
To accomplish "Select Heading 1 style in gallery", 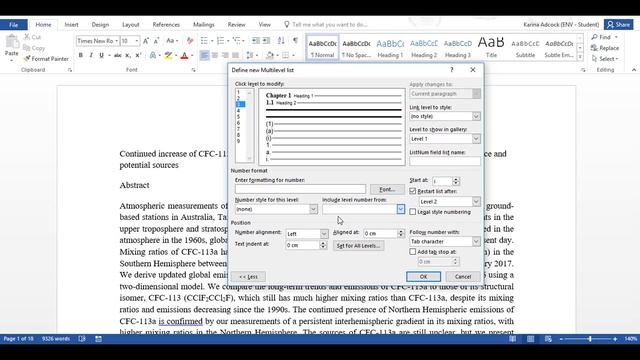I will [390, 48].
